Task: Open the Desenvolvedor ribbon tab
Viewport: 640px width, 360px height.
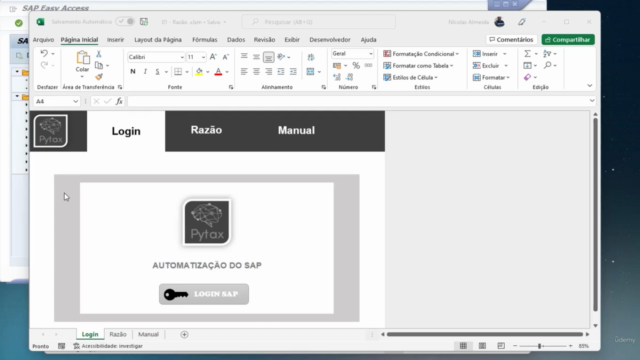Action: coord(330,40)
